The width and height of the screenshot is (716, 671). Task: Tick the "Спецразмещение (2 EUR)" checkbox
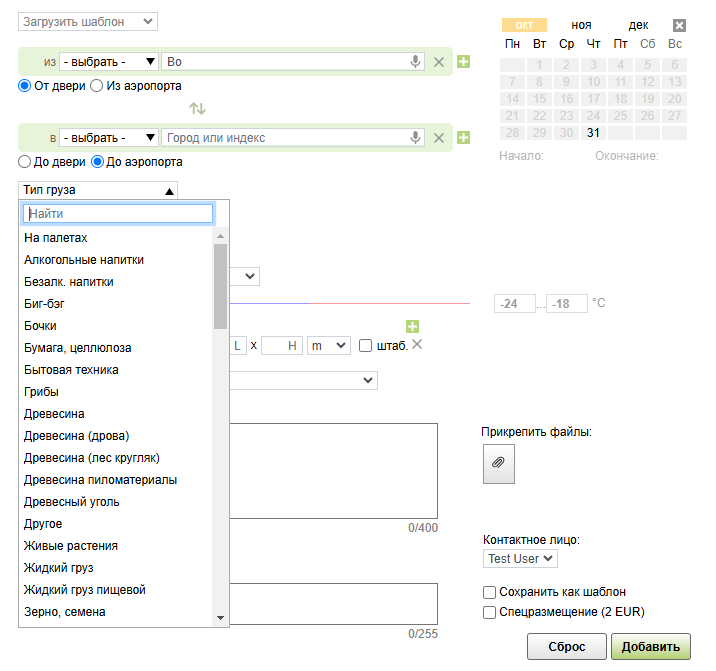click(489, 612)
